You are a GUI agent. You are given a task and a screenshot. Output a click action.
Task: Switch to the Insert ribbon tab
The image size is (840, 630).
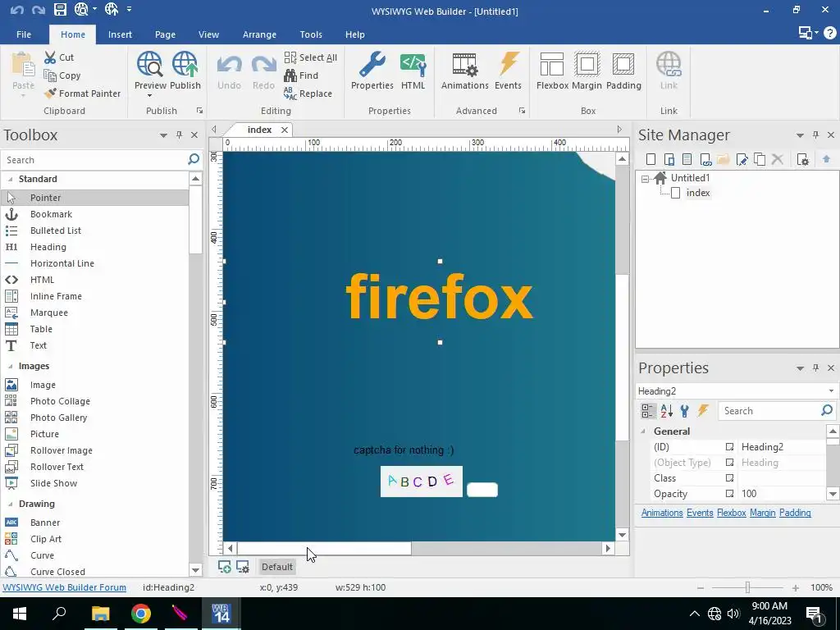[120, 34]
